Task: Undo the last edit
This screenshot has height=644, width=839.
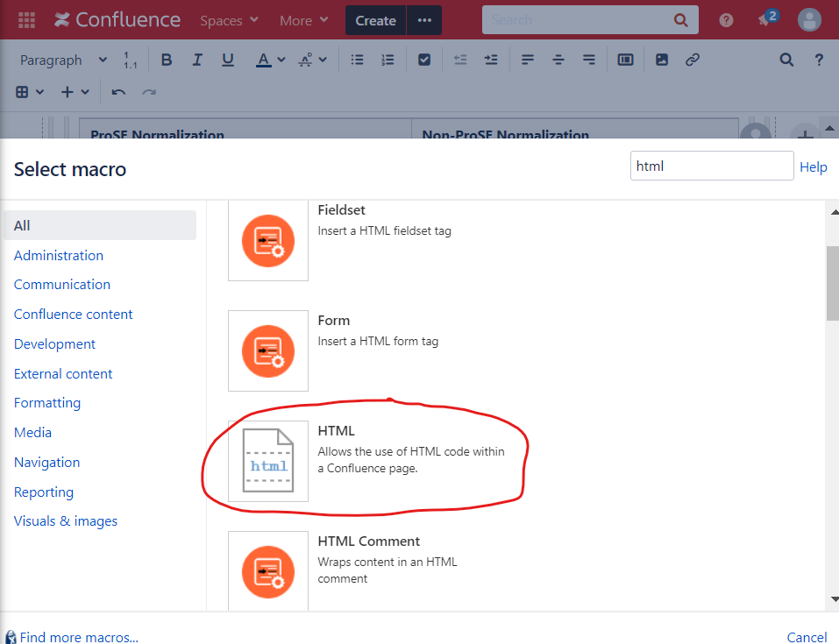Action: click(118, 92)
